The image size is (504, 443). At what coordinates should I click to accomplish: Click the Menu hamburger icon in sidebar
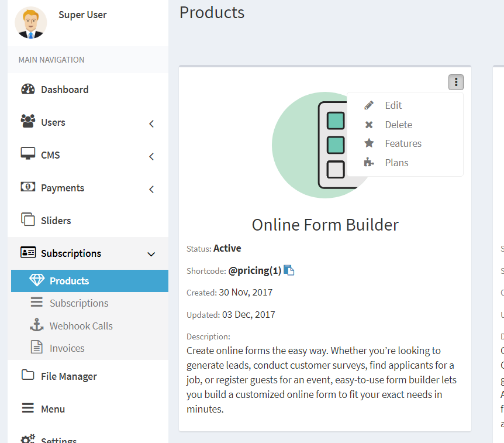click(x=28, y=408)
